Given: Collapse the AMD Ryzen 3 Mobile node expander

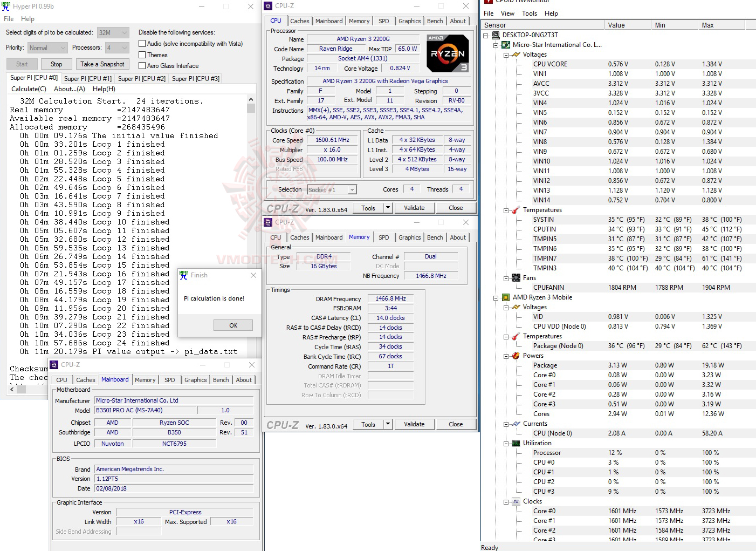Looking at the screenshot, I should tap(496, 298).
